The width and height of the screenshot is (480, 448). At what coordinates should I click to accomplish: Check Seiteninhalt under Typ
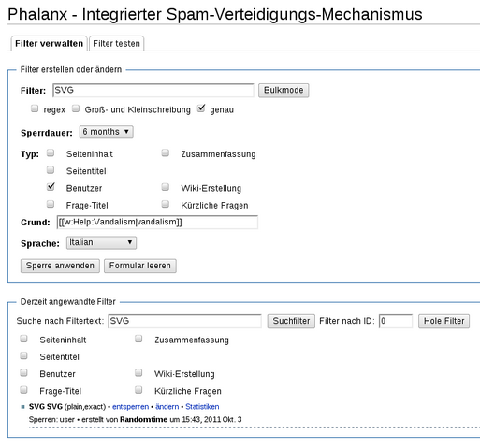click(51, 152)
